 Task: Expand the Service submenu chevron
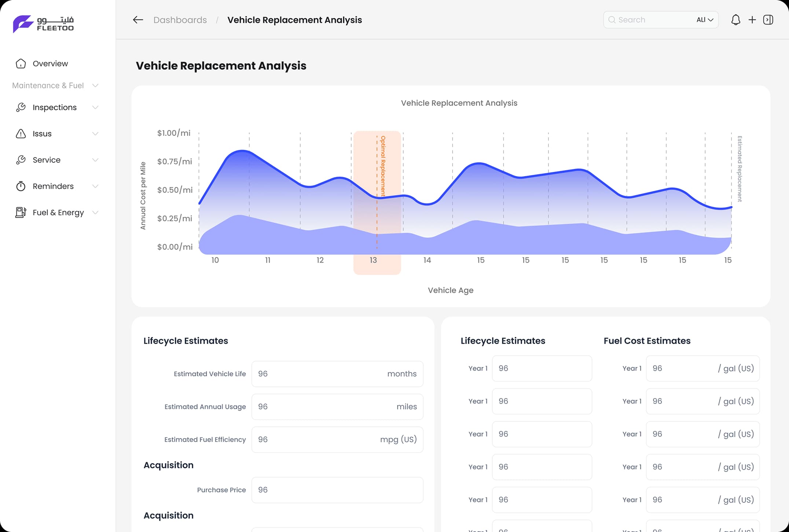(x=95, y=160)
